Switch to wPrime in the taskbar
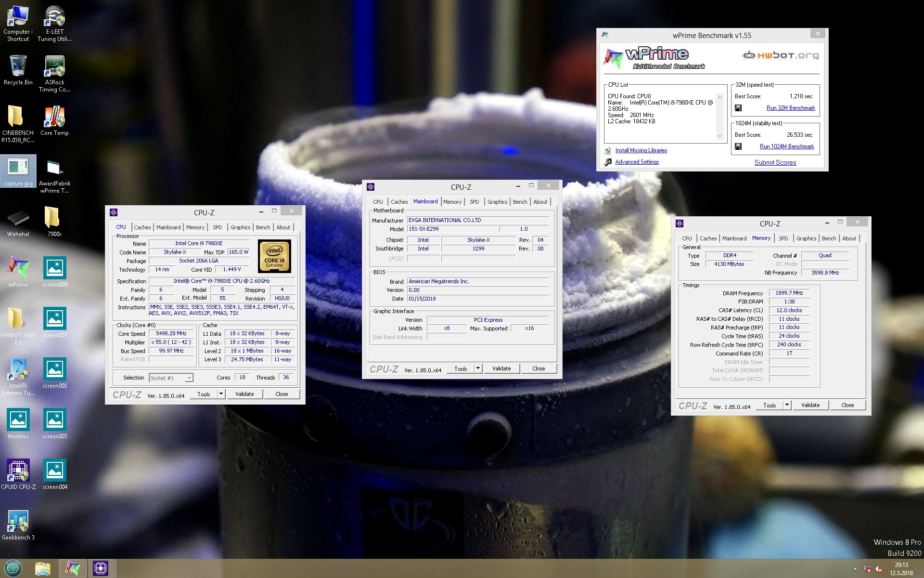Viewport: 924px width, 578px height. click(73, 569)
